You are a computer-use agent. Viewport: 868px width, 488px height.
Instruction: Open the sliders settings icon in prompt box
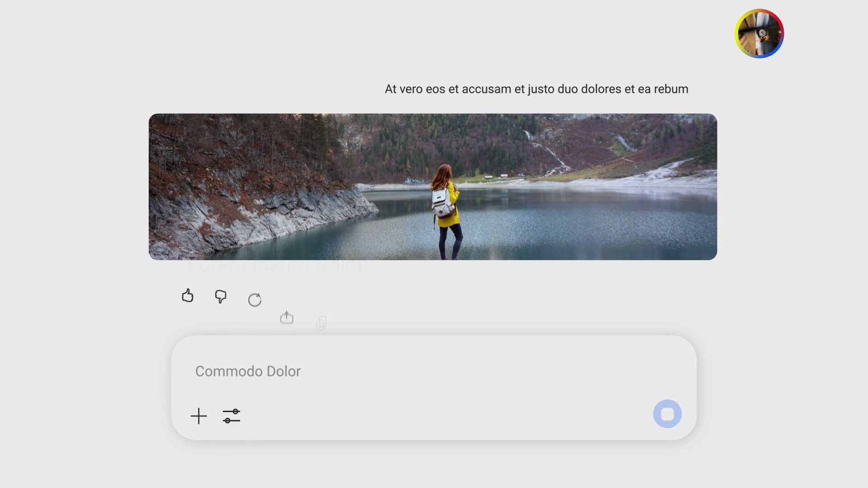(x=231, y=416)
